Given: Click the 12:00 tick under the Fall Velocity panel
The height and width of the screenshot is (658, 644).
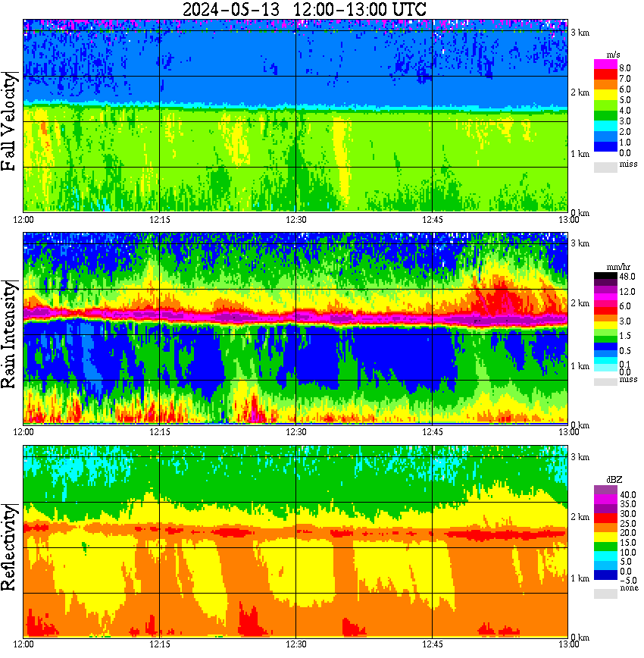Looking at the screenshot, I should [x=23, y=220].
